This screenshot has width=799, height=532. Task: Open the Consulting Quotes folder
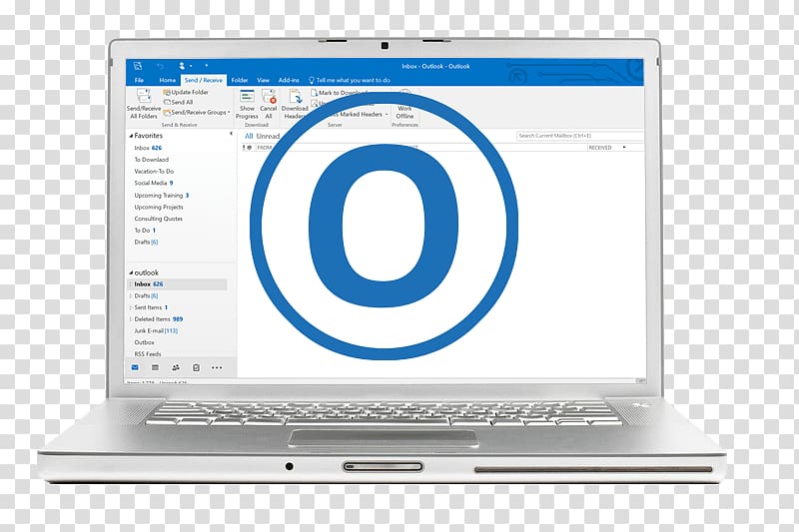(x=159, y=219)
